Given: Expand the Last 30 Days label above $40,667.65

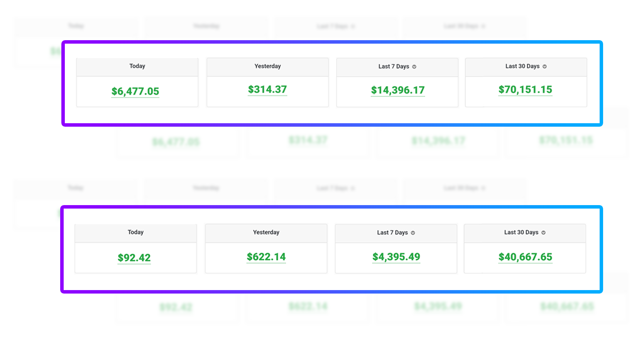Looking at the screenshot, I should pos(521,232).
